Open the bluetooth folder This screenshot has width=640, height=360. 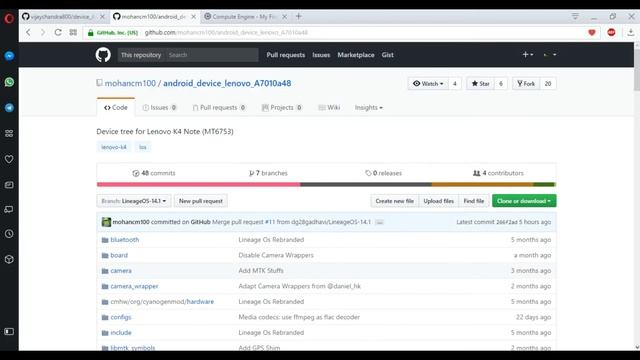[124, 240]
